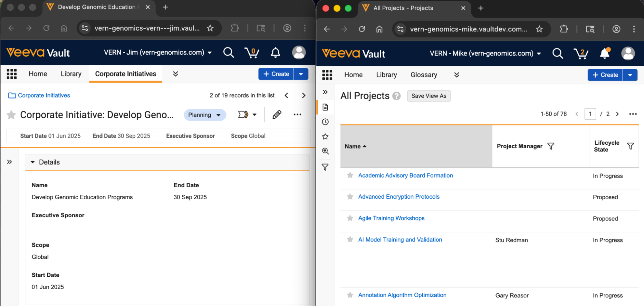The image size is (644, 306).
Task: Filter the Project Manager column
Action: pyautogui.click(x=551, y=146)
